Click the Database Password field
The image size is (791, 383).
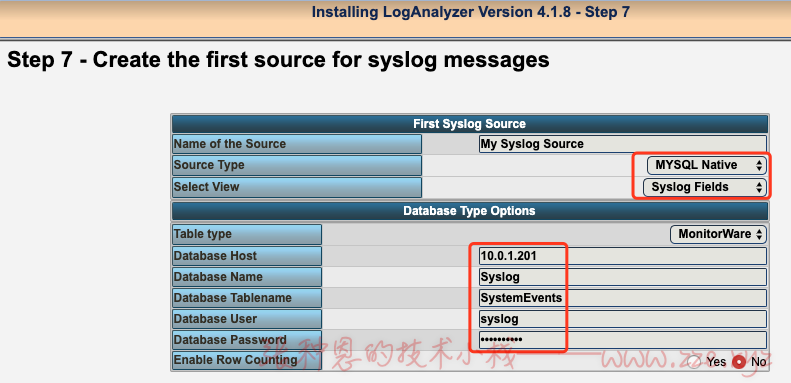click(x=623, y=340)
